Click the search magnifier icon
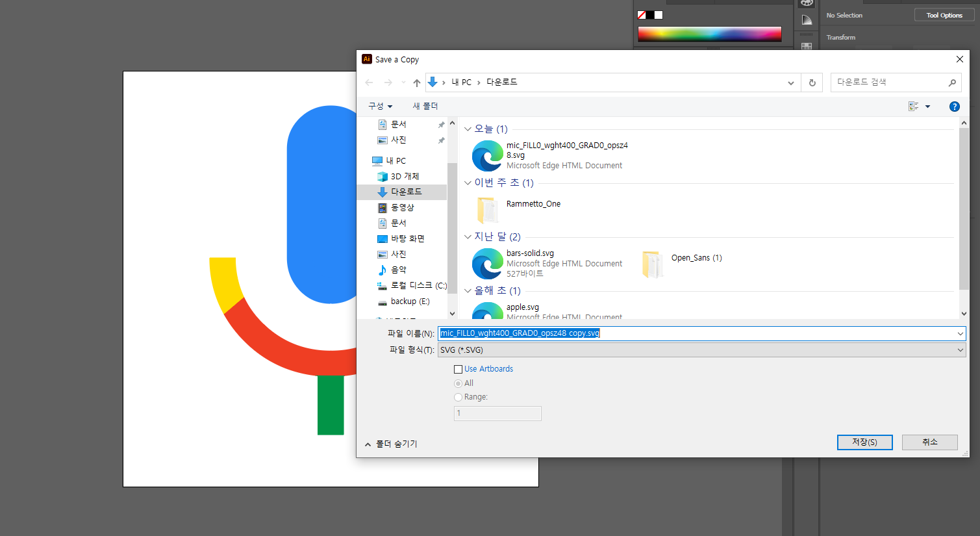Image resolution: width=980 pixels, height=536 pixels. tap(952, 83)
